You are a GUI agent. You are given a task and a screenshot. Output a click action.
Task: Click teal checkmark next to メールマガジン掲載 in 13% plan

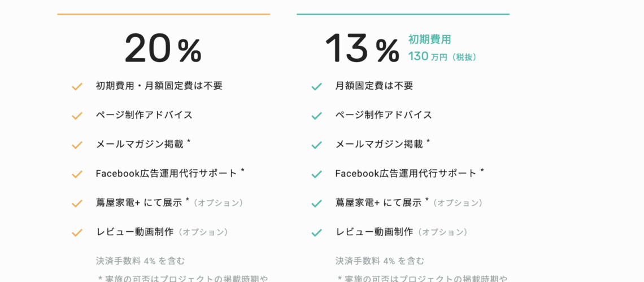click(317, 145)
